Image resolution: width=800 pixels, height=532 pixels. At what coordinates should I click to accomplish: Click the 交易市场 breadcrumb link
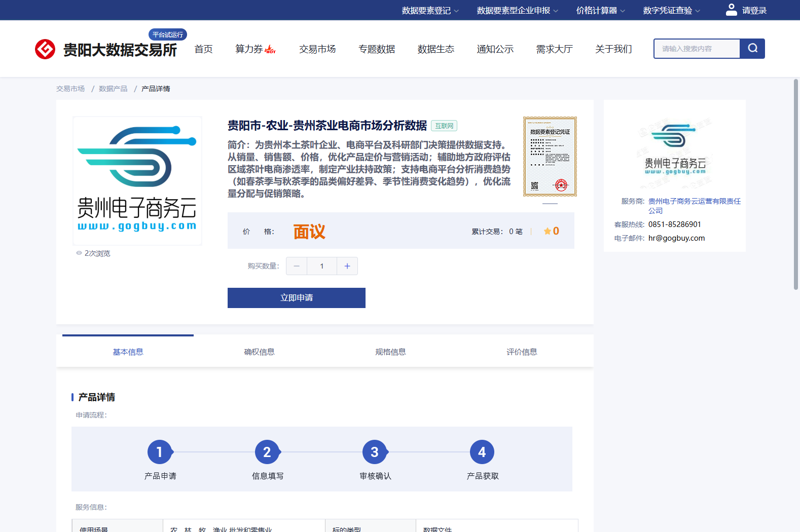tap(70, 89)
